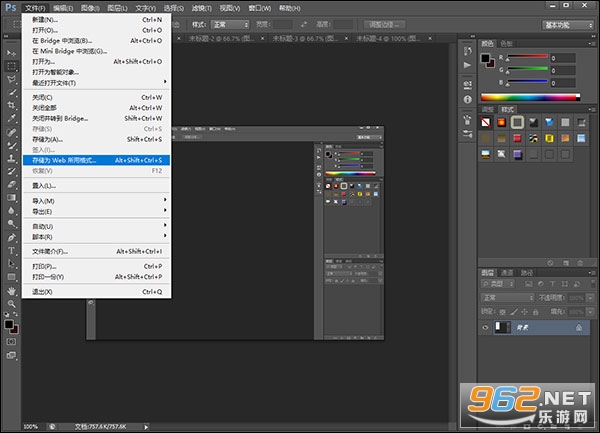Toggle lock transparent pixels in Layers panel
This screenshot has height=433, width=600.
502,312
